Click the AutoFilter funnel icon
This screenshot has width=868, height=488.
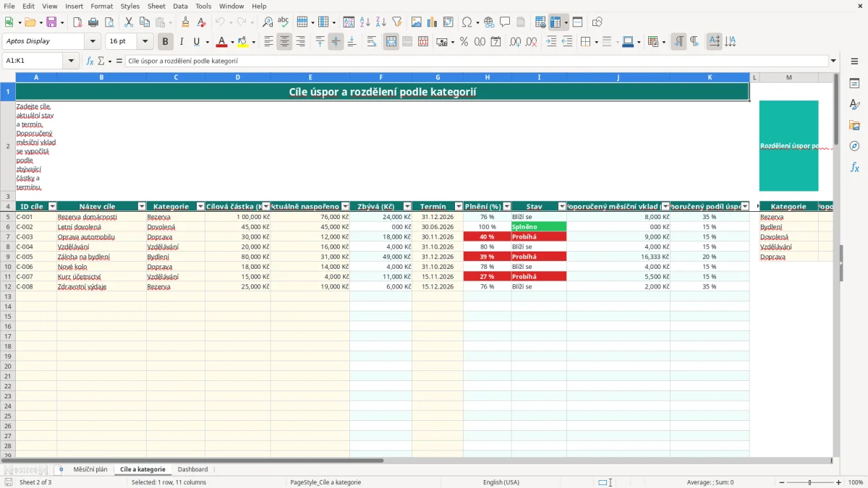396,22
